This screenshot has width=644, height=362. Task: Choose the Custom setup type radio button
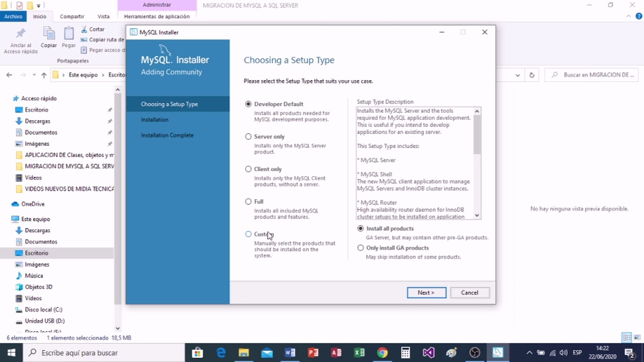pyautogui.click(x=248, y=234)
